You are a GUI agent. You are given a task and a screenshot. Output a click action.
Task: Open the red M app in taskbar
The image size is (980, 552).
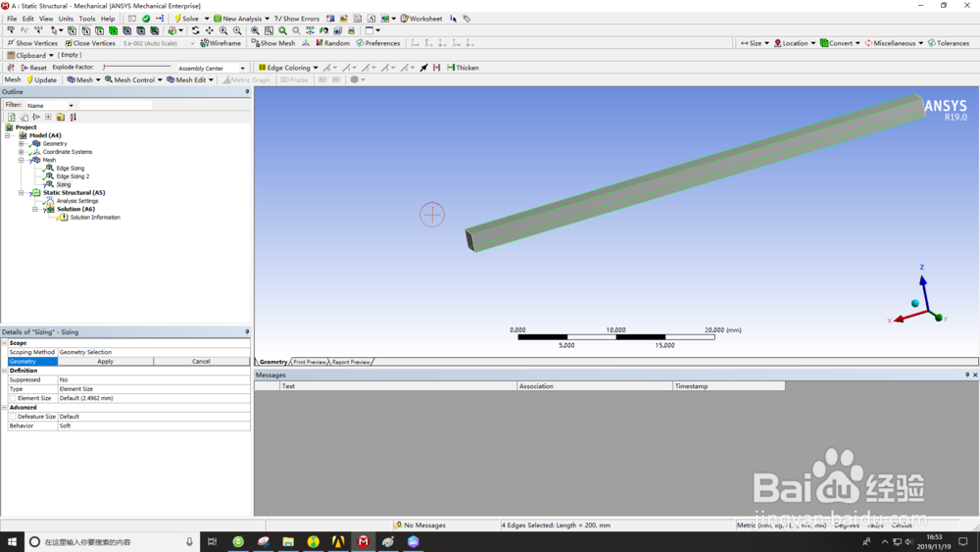(x=364, y=541)
